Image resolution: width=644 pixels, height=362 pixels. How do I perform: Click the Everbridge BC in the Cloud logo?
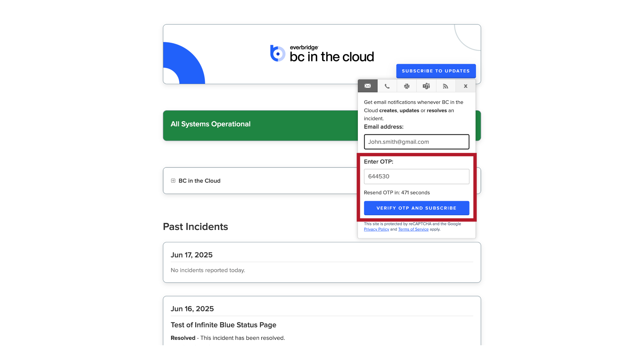322,54
